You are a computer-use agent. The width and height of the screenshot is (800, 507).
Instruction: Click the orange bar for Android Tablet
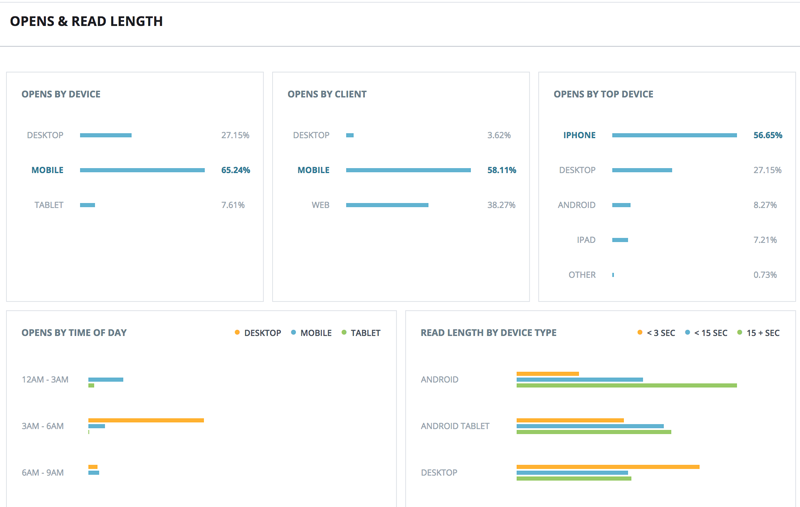pyautogui.click(x=570, y=420)
